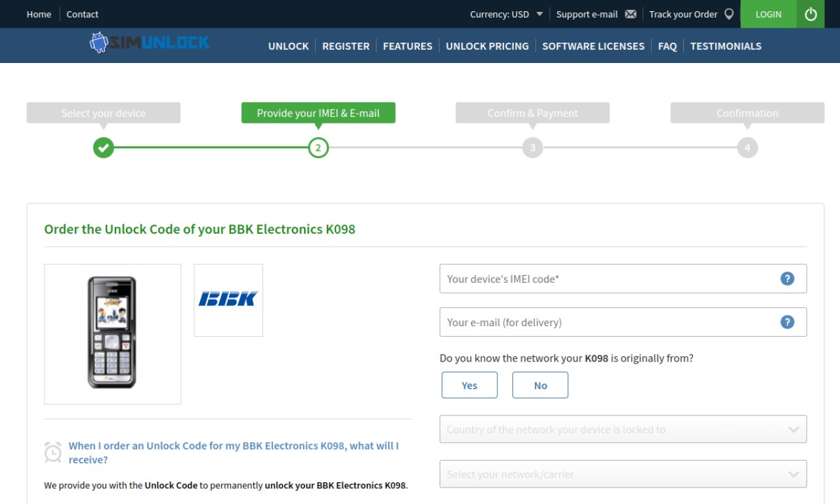Image resolution: width=840 pixels, height=504 pixels.
Task: Select Yes for knowing the original network
Action: [470, 385]
